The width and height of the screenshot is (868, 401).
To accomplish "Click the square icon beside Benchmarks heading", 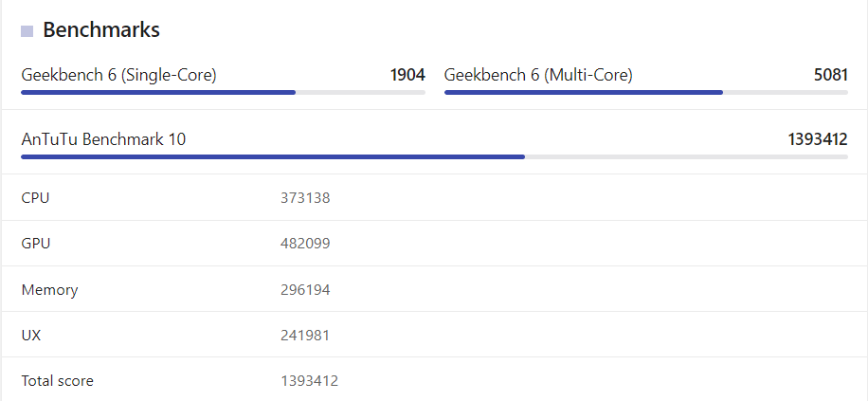I will tap(27, 31).
